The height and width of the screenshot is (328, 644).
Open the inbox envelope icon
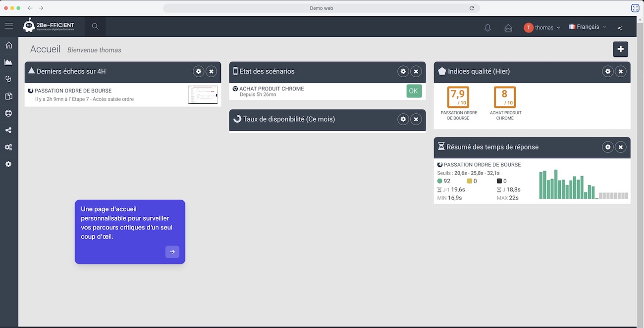(x=508, y=28)
